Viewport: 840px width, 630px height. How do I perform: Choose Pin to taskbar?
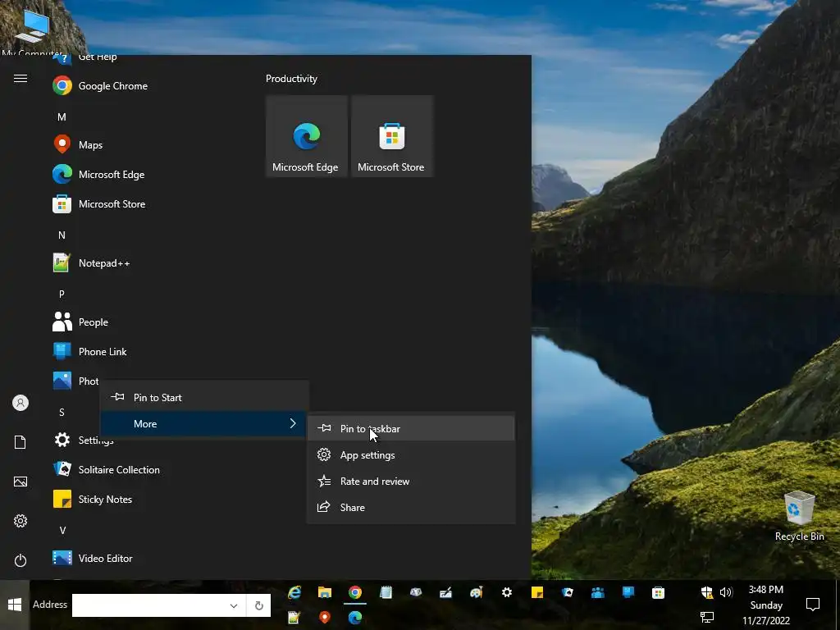[x=411, y=428]
